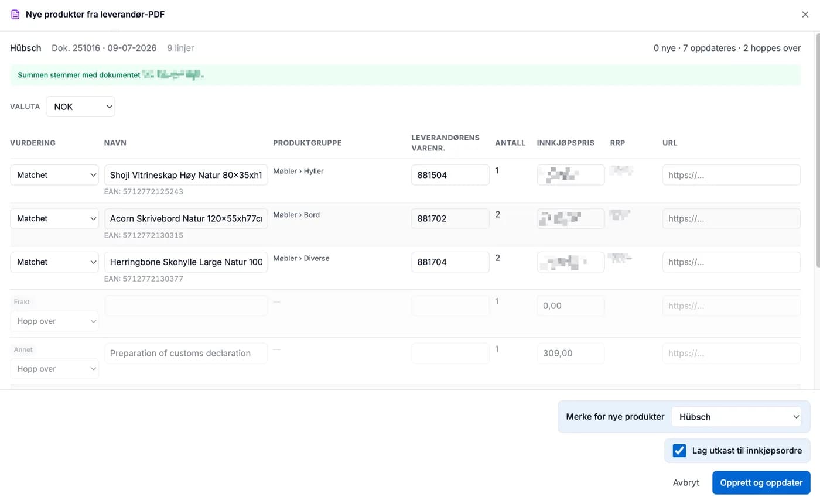
Task: Click the 0 nye · 7 oppdateres summary
Action: (727, 48)
